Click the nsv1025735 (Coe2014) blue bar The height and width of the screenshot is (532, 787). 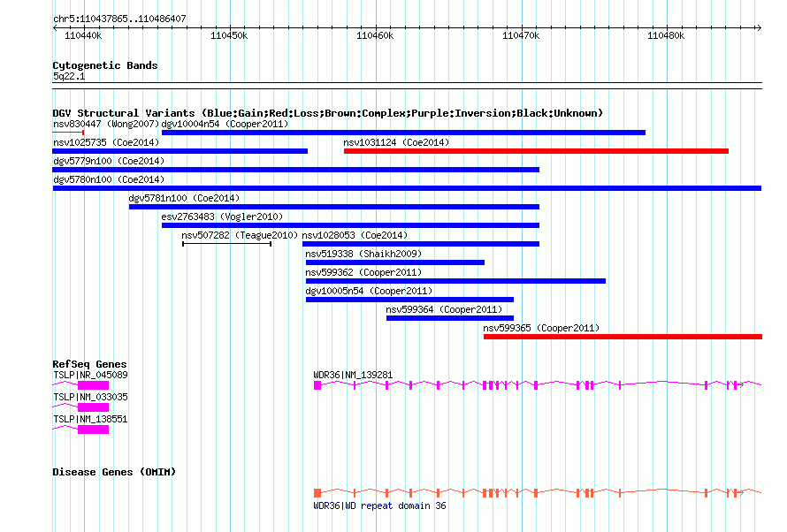180,151
